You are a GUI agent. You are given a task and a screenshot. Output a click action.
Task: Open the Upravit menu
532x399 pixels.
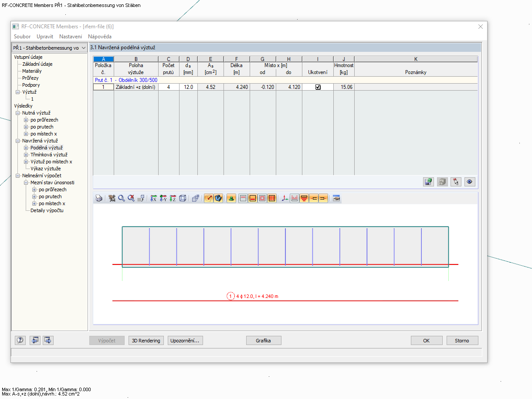45,37
